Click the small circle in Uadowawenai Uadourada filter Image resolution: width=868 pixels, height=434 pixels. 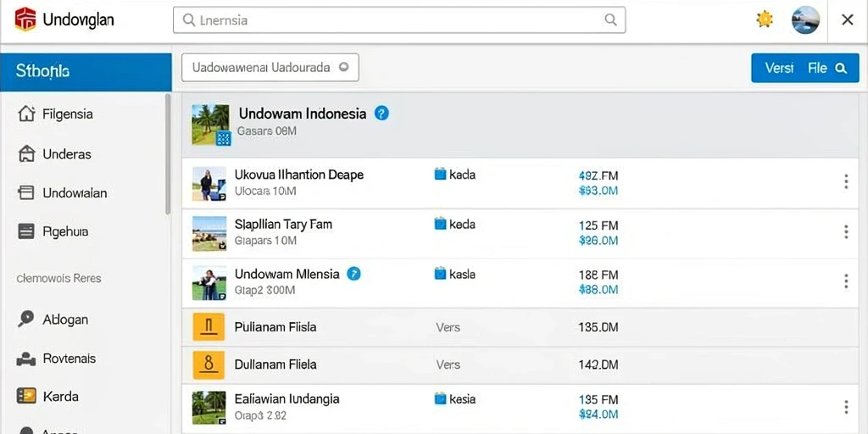[x=343, y=68]
